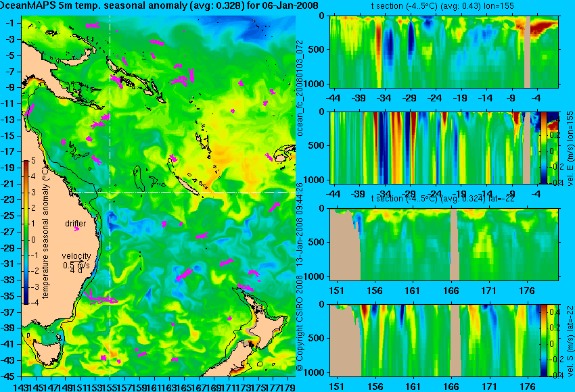Select the 'drifter' legend label
Image resolution: width=575 pixels, height=392 pixels.
tap(76, 224)
